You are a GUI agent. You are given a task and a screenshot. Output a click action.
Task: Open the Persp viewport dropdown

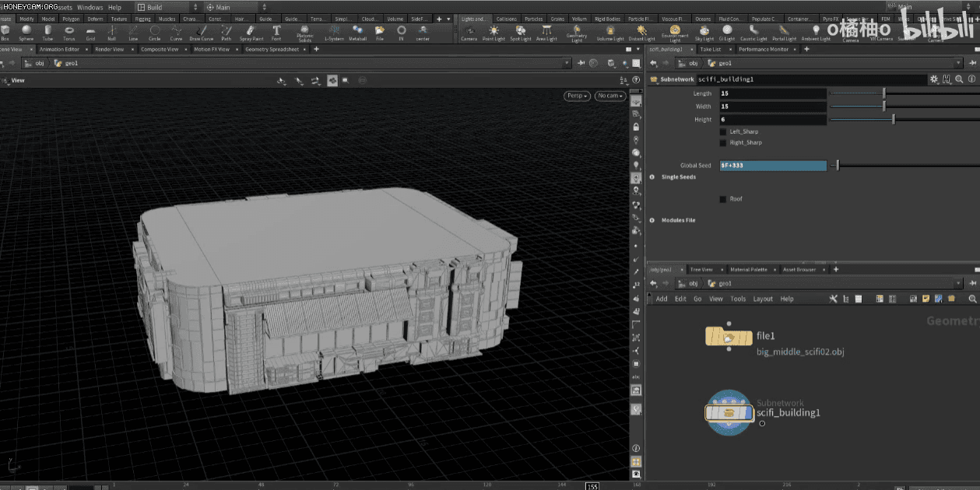[577, 96]
